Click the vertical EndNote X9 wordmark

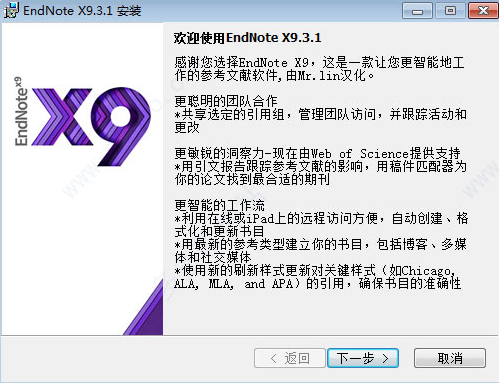(20, 111)
